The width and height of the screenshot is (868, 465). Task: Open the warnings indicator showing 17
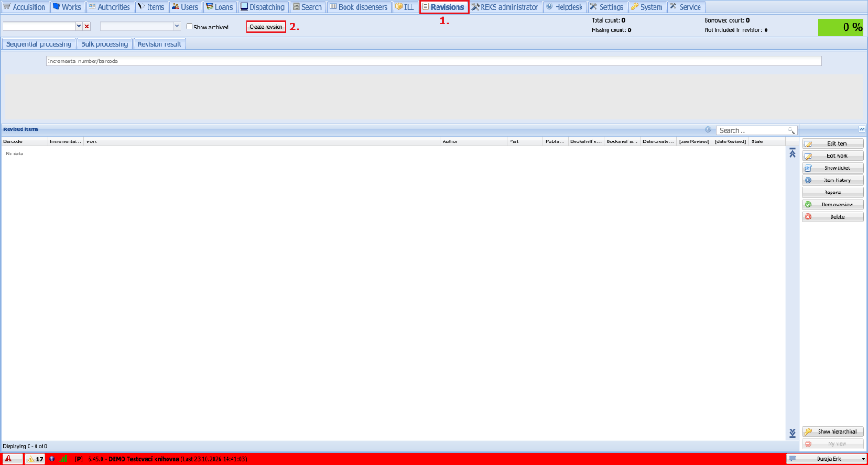pyautogui.click(x=35, y=459)
